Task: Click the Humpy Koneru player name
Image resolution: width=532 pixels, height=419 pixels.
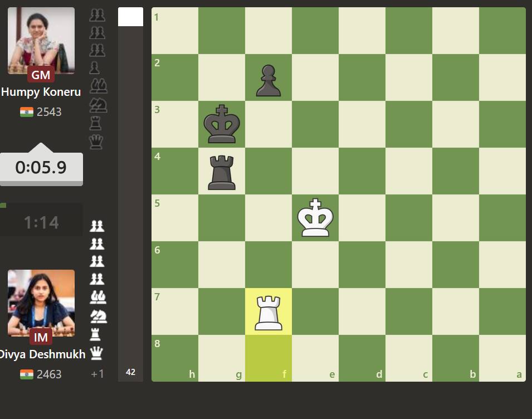Action: pyautogui.click(x=41, y=92)
